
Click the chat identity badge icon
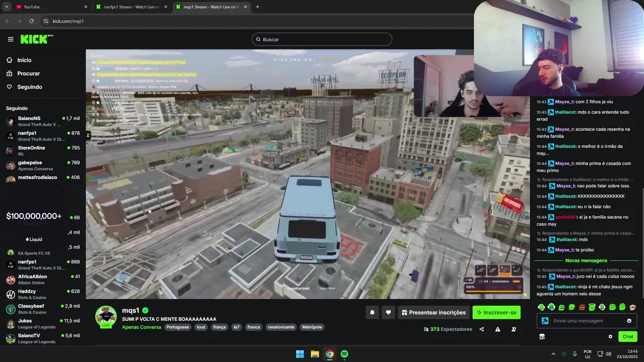[545, 321]
